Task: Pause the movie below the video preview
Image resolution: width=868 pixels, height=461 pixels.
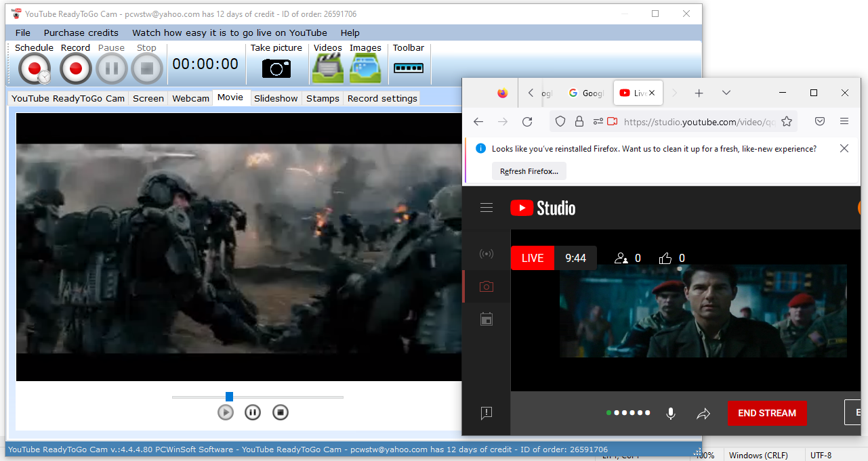Action: [253, 412]
